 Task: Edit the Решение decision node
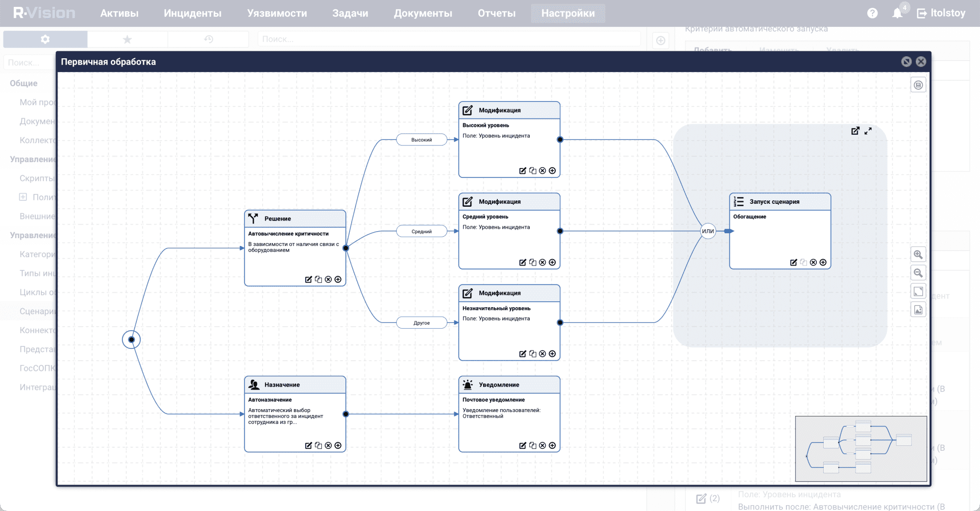pos(308,279)
